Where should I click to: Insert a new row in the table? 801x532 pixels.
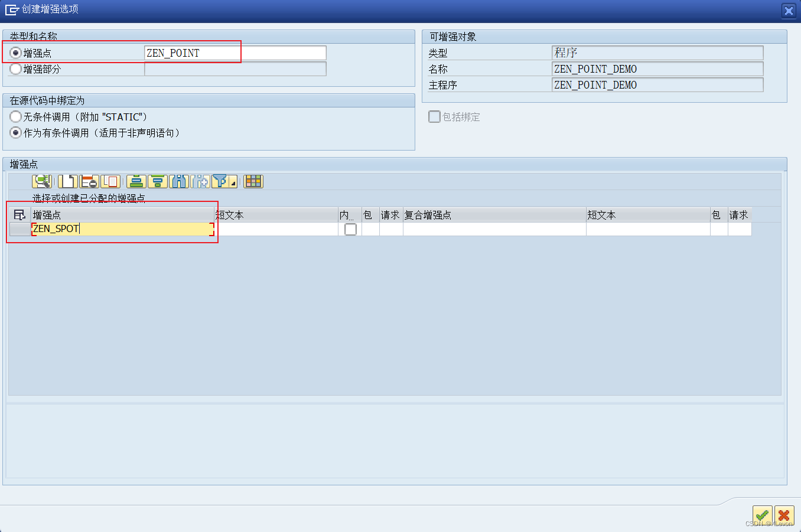68,181
